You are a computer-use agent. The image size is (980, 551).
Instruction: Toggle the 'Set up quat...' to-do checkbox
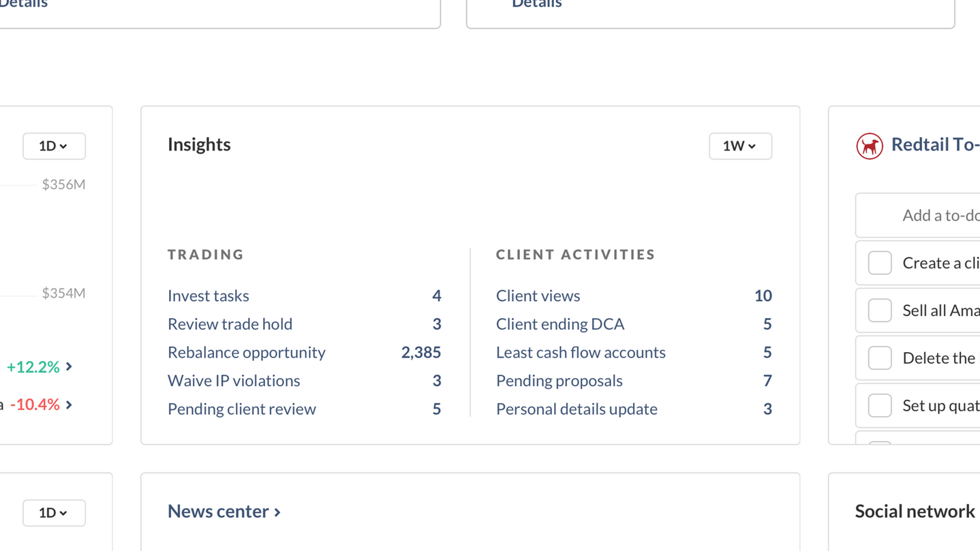click(879, 406)
